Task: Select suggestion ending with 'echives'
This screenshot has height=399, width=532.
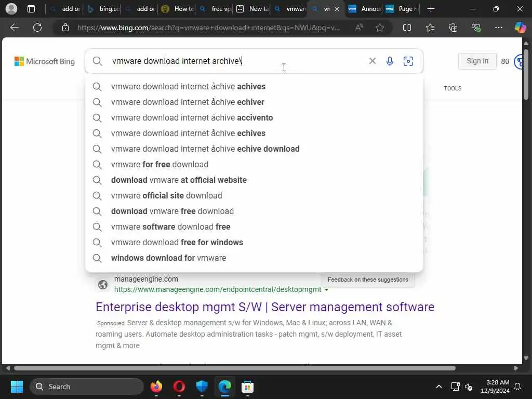Action: [x=254, y=134]
